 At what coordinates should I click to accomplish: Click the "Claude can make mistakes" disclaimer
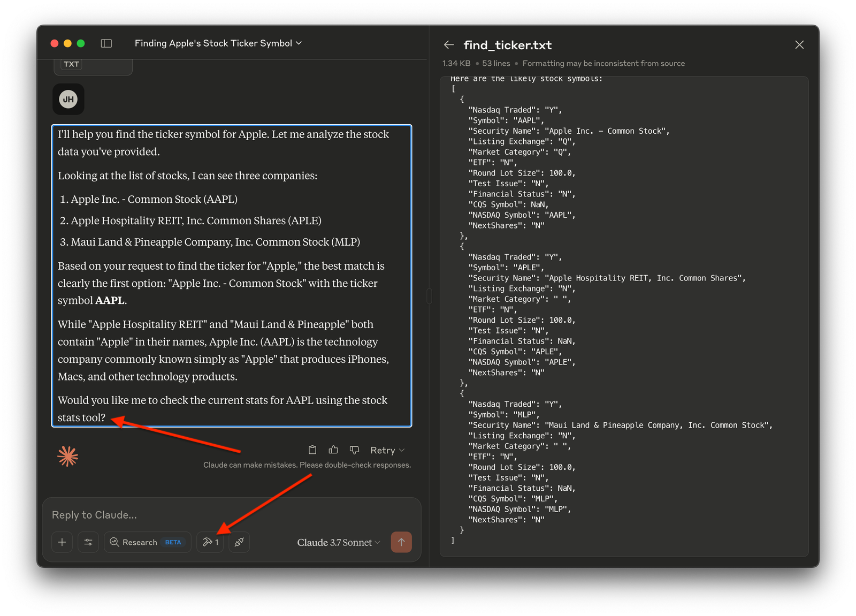pos(307,465)
